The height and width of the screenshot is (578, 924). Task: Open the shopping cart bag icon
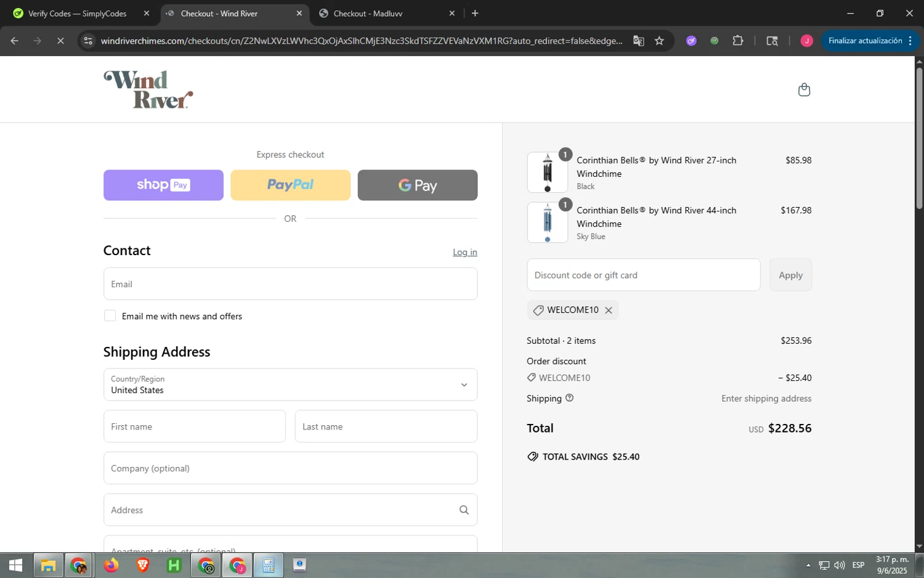pos(804,90)
